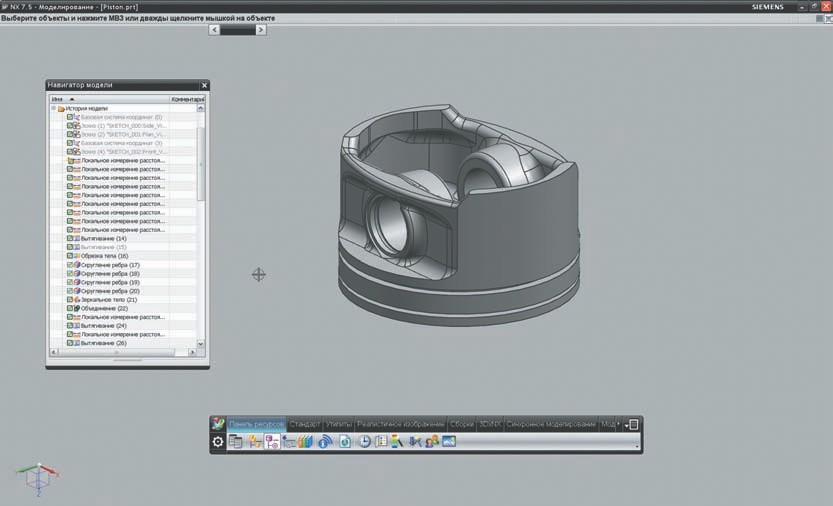Click the navigator vertical scrollbar down arrow

pos(200,344)
